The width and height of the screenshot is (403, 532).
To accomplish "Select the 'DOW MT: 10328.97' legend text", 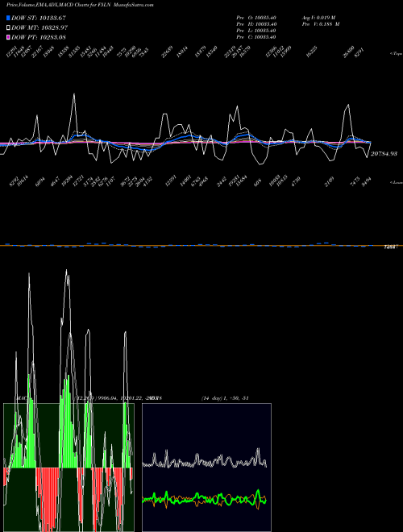I will [x=39, y=28].
